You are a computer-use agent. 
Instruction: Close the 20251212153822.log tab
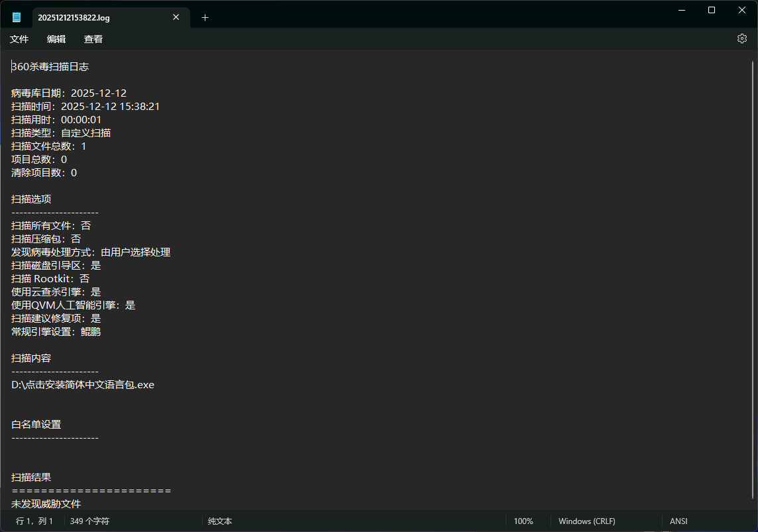176,17
